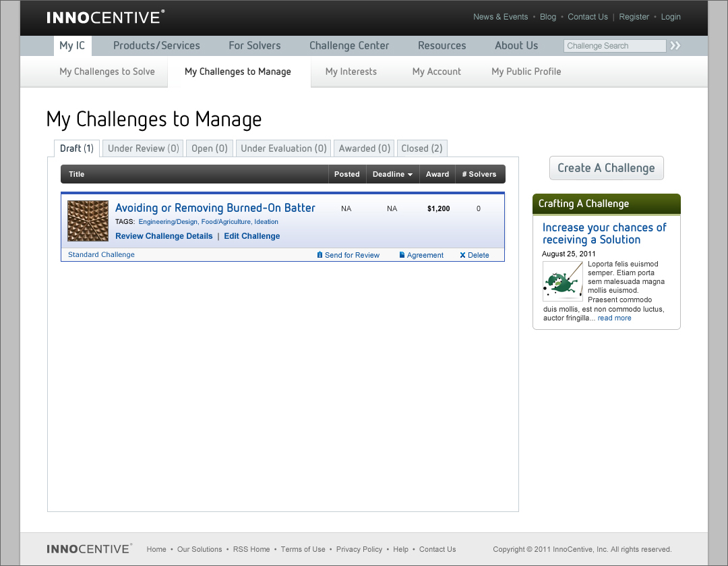Open Challenge Center menu
Image resolution: width=728 pixels, height=566 pixels.
pyautogui.click(x=349, y=46)
